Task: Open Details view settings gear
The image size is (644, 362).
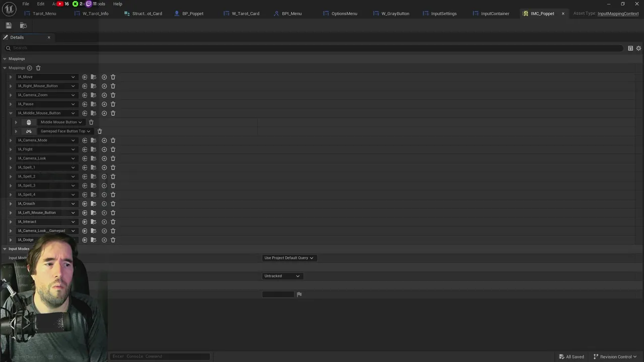Action: [x=638, y=48]
